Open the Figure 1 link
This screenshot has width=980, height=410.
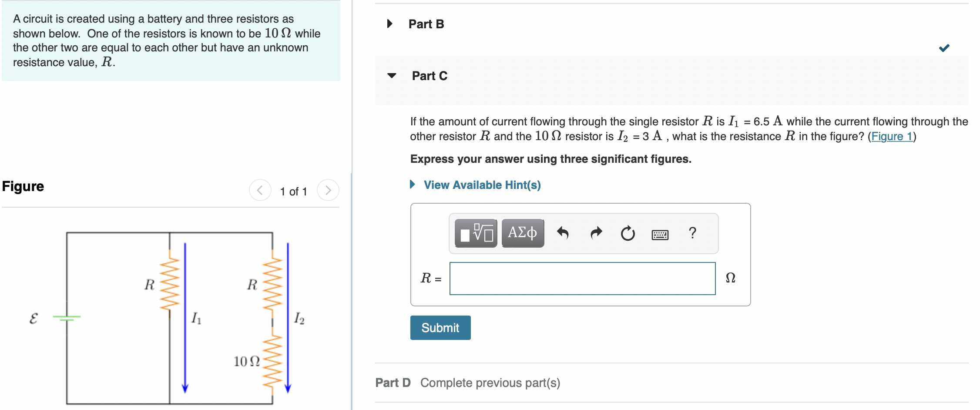point(891,136)
